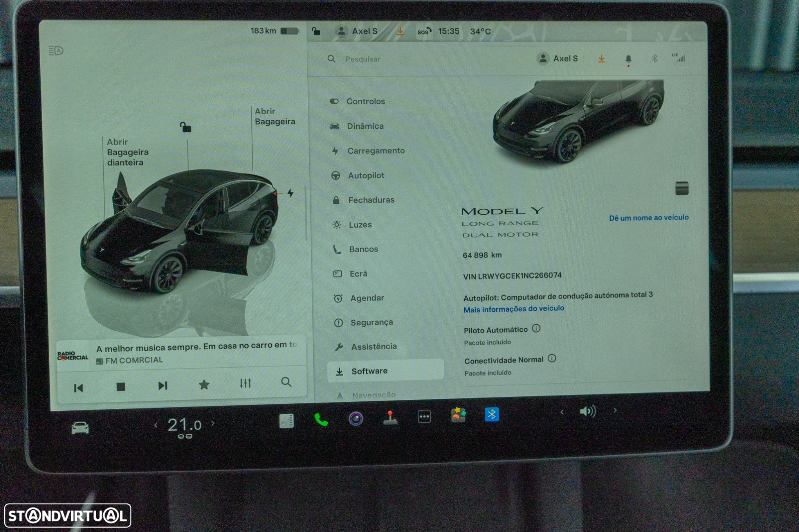Tap the 64 898 km odometer value
799x532 pixels.
tap(482, 255)
